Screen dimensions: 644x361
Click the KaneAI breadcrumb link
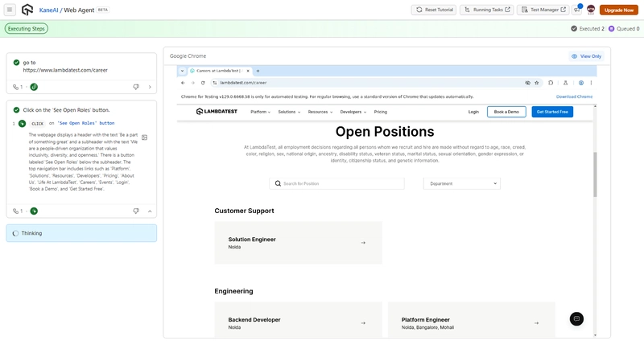click(48, 10)
